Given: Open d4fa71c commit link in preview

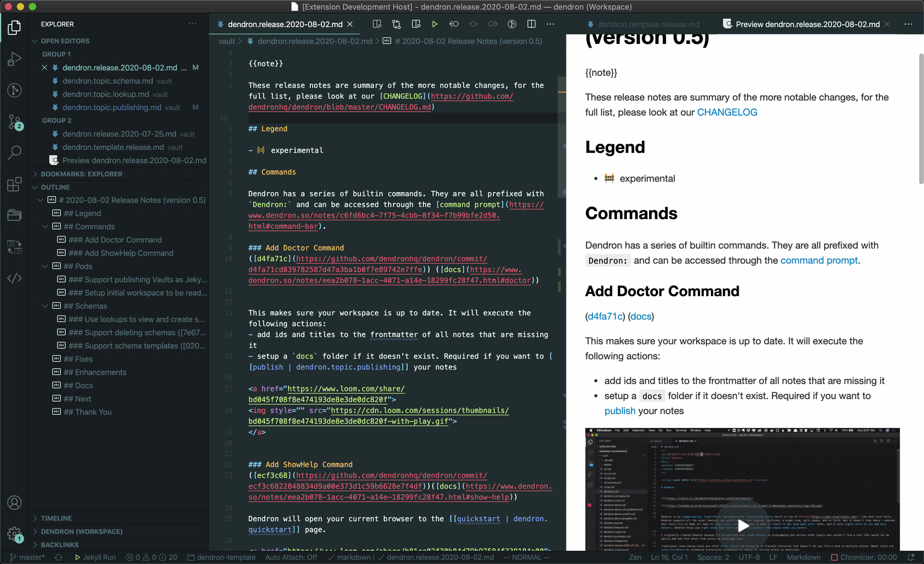Looking at the screenshot, I should tap(605, 317).
